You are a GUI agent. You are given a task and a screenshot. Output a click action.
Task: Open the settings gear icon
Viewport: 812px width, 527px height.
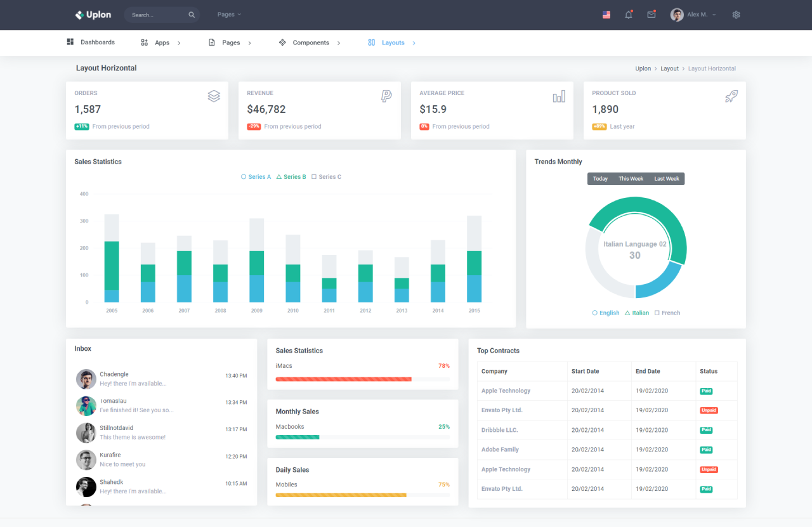(x=736, y=15)
